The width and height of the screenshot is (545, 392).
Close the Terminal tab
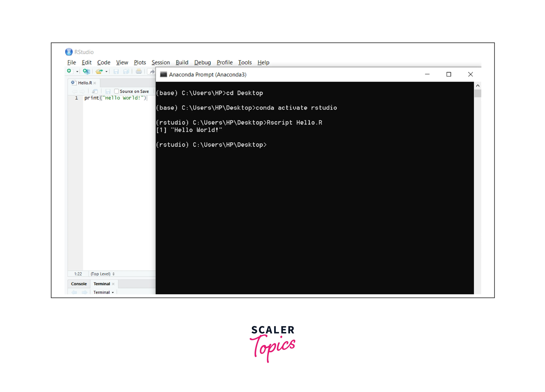tap(113, 284)
